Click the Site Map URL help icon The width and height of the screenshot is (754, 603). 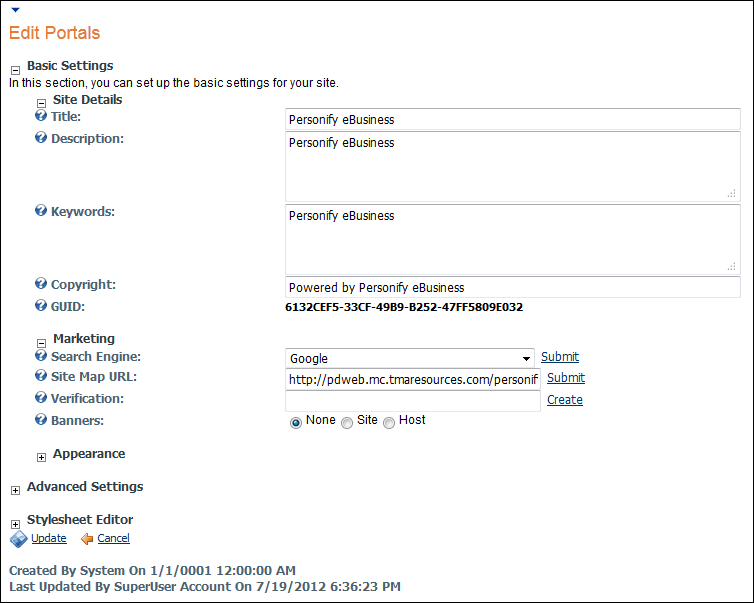tap(41, 377)
